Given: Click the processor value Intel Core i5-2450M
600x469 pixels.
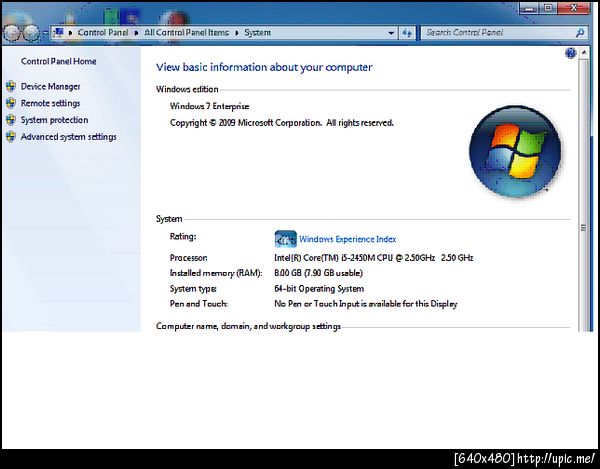Looking at the screenshot, I should point(373,258).
